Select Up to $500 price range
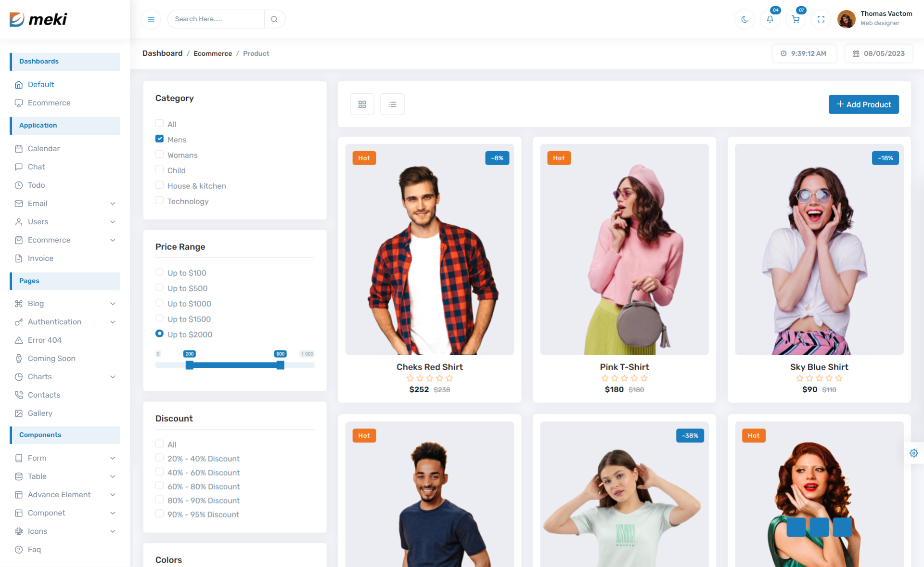 (159, 288)
